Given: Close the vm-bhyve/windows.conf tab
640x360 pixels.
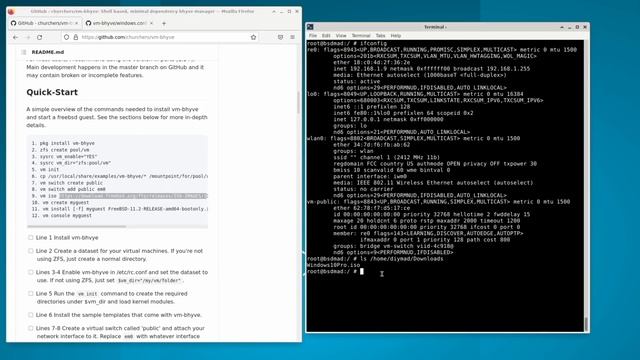Looking at the screenshot, I should (x=151, y=23).
